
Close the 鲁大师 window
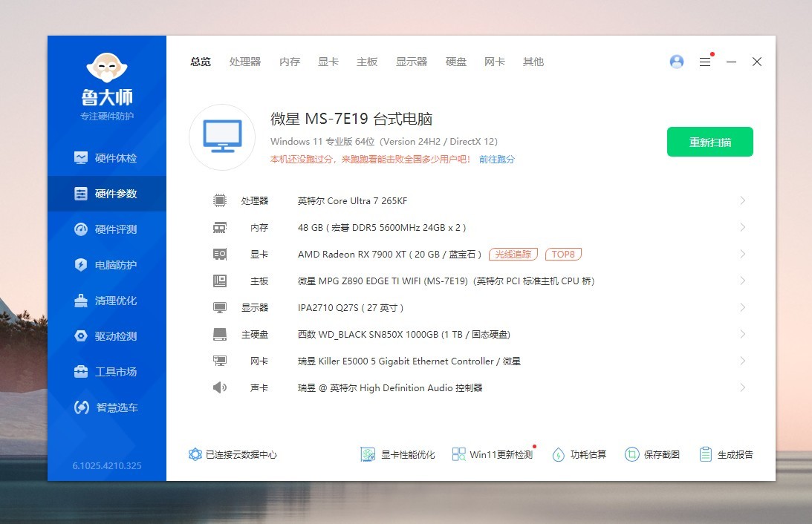tap(756, 62)
